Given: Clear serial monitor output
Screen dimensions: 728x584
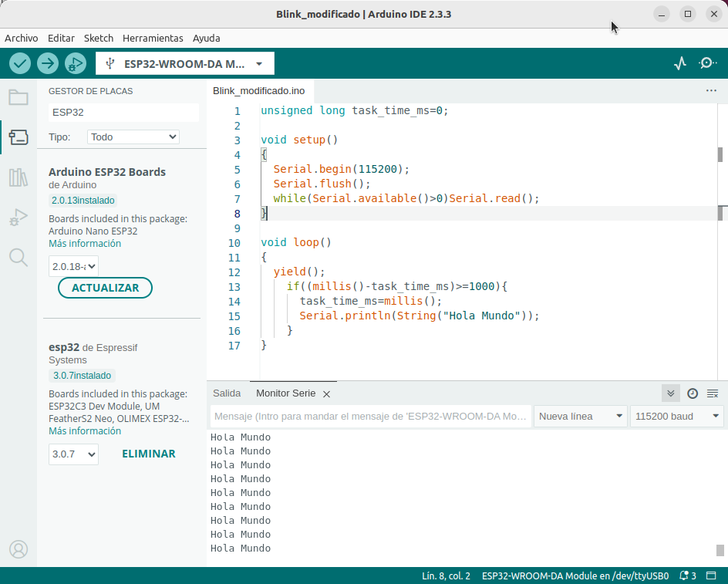Looking at the screenshot, I should [x=713, y=393].
